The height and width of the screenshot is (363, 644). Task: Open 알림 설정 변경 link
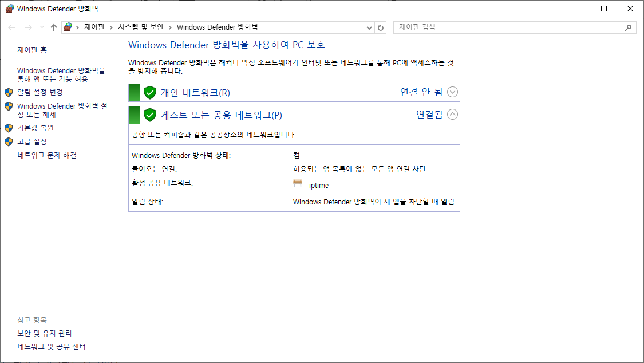40,92
